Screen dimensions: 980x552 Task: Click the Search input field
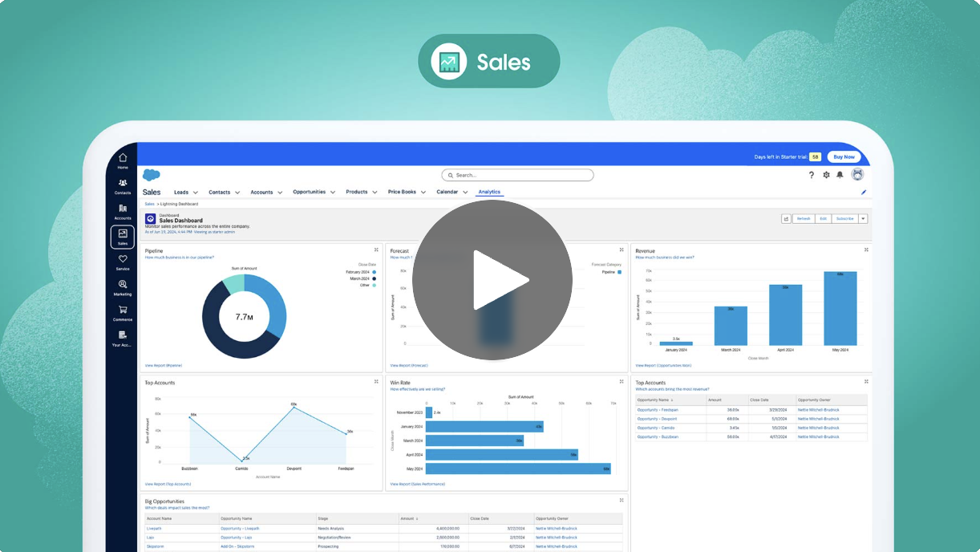(x=517, y=175)
